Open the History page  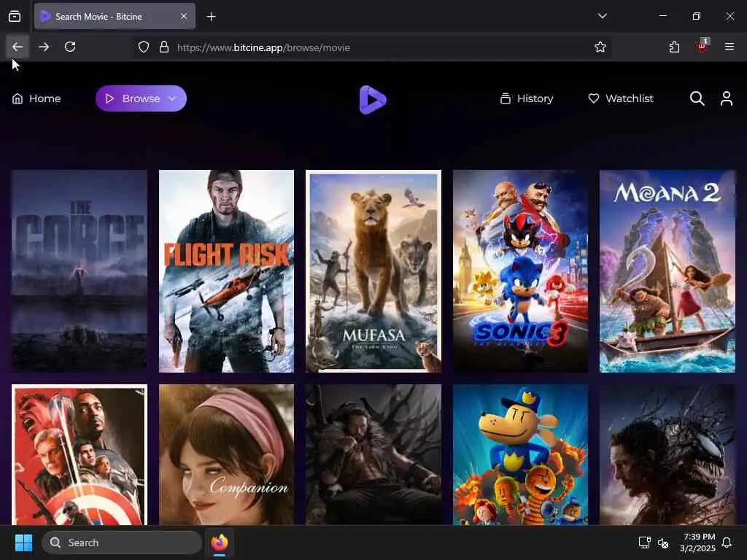[527, 98]
